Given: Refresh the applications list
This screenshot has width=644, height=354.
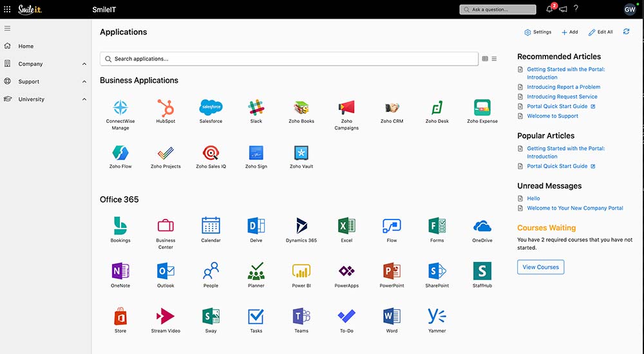Looking at the screenshot, I should pos(627,32).
